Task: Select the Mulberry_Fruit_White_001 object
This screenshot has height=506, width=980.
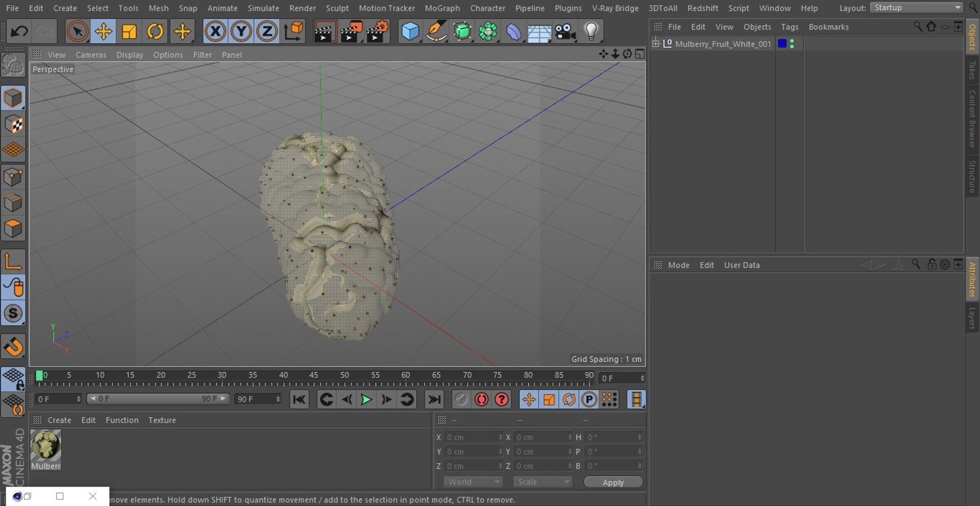Action: (723, 44)
